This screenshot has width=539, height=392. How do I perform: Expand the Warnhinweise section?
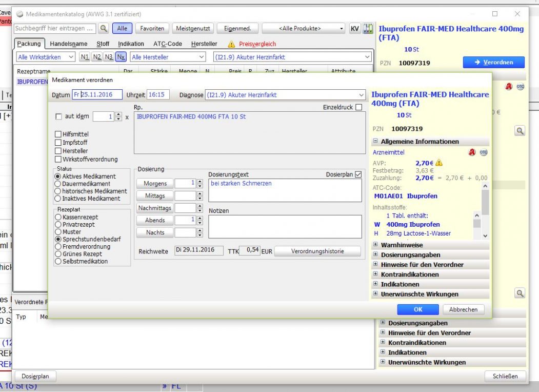coord(375,245)
